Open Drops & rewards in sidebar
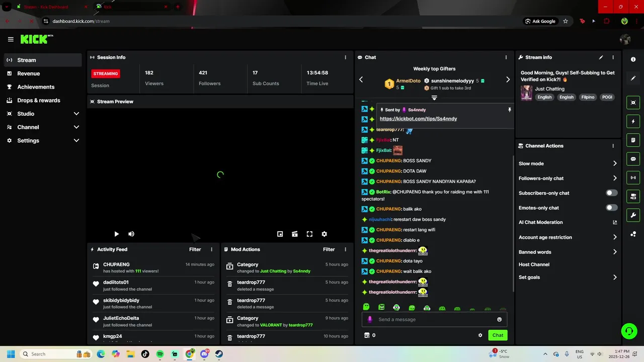The height and width of the screenshot is (362, 644). [43, 101]
